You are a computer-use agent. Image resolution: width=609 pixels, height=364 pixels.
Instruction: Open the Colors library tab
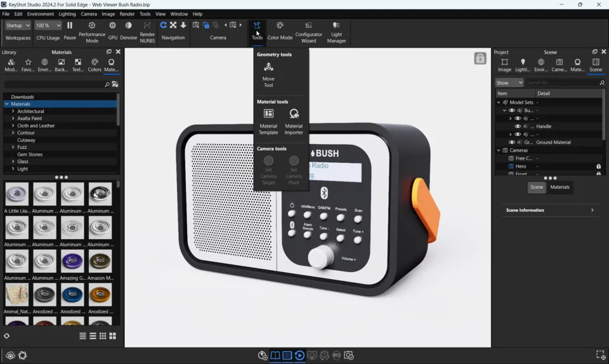coord(95,65)
